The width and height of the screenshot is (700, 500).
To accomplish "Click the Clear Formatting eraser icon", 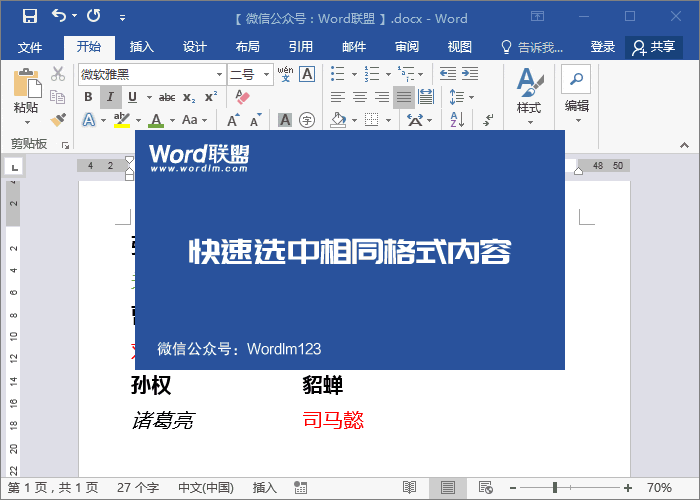I will coord(242,97).
